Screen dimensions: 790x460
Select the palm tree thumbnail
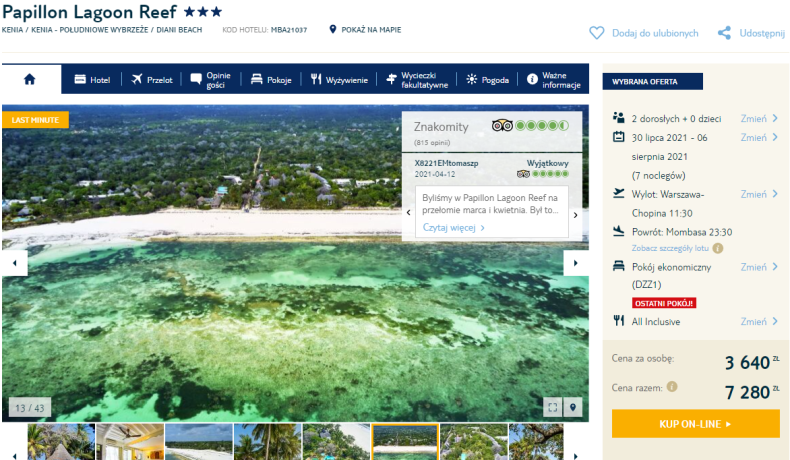(x=268, y=441)
